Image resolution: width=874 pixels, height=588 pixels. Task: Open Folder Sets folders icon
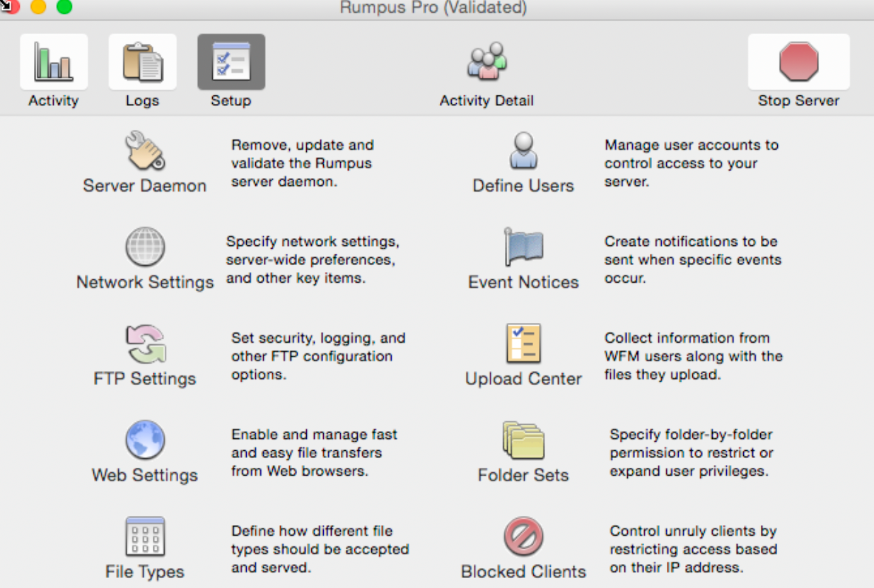point(523,440)
